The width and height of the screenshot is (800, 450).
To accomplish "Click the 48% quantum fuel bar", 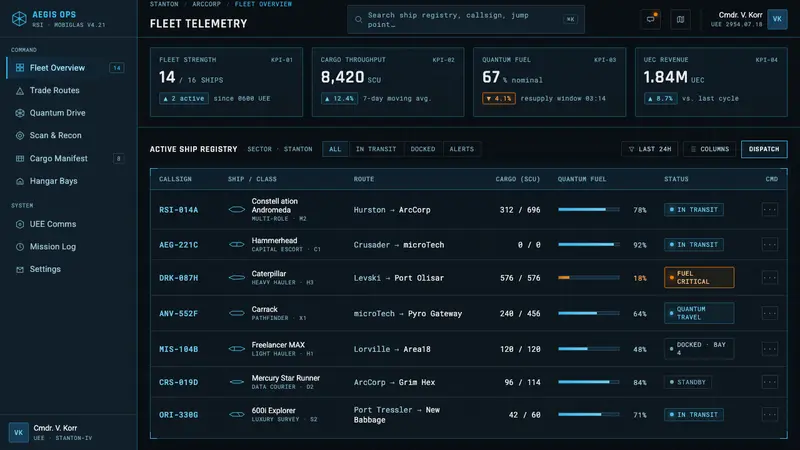I will point(589,349).
